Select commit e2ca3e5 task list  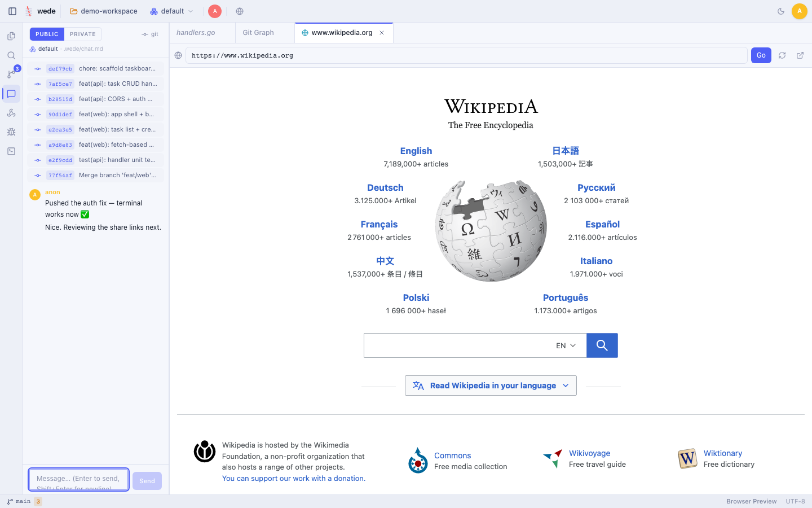click(x=96, y=130)
